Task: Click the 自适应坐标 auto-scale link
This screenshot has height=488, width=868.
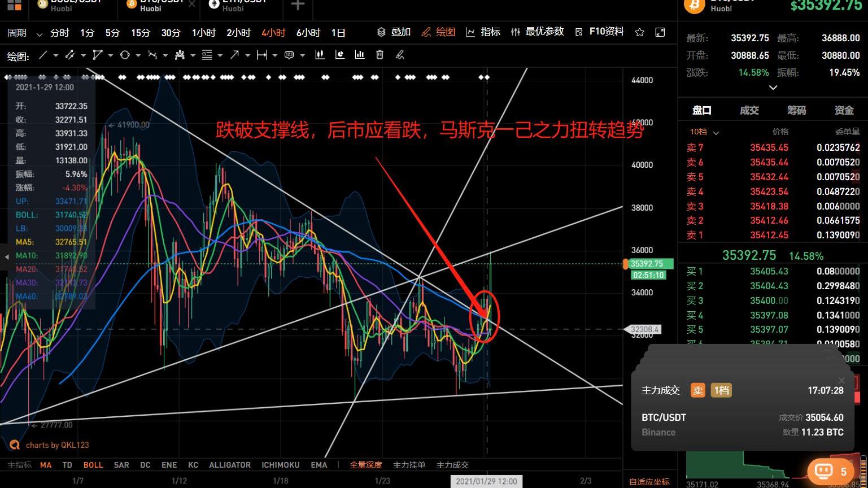Action: 649,482
